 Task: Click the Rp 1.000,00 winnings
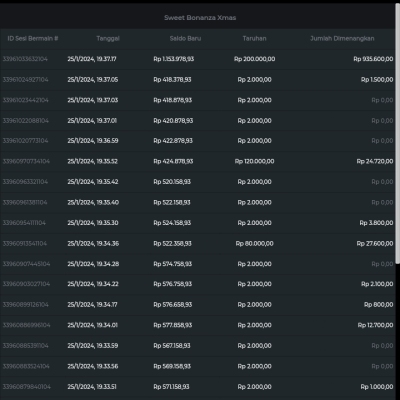pos(377,387)
